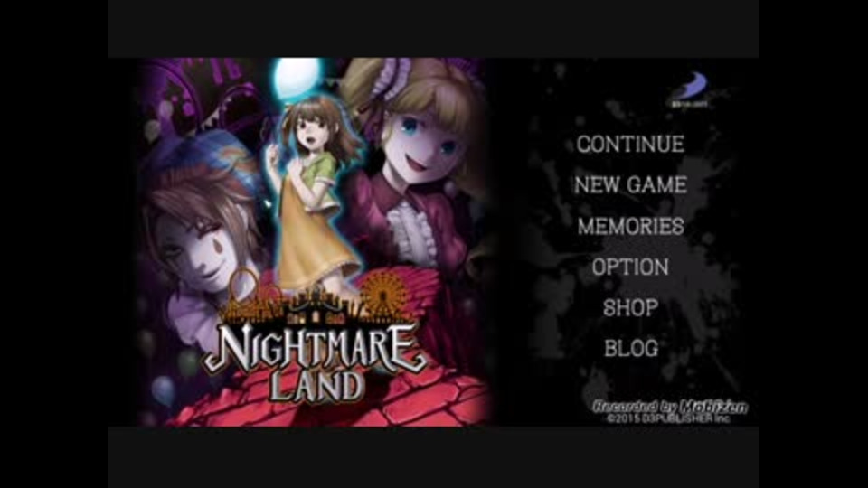Click the Nightmare Land title logo
The height and width of the screenshot is (488, 868).
point(316,362)
